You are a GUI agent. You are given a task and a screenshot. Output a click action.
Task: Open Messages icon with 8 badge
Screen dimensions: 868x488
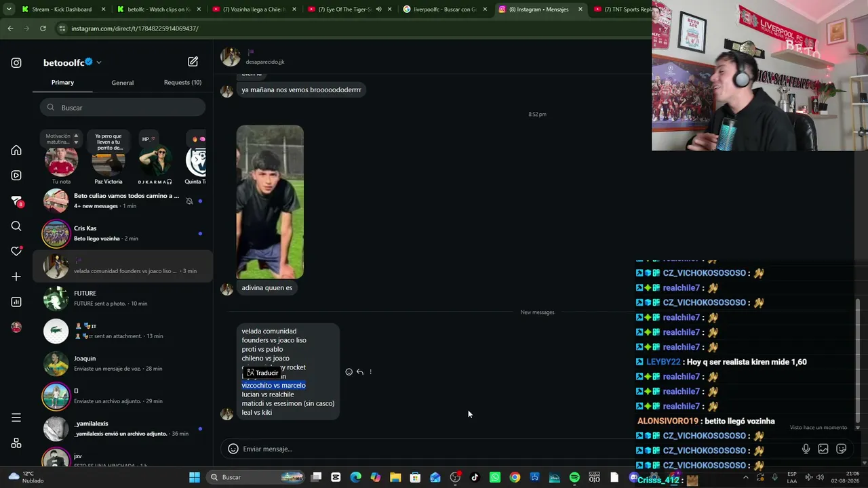16,201
